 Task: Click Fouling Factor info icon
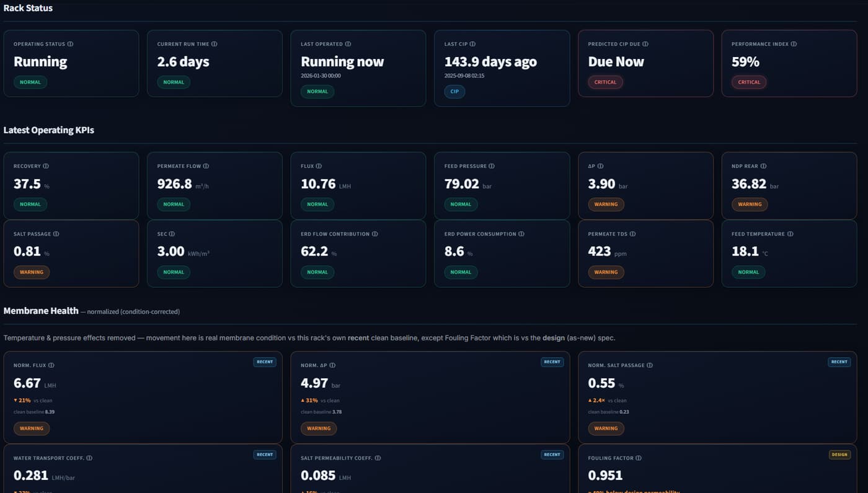click(x=639, y=458)
